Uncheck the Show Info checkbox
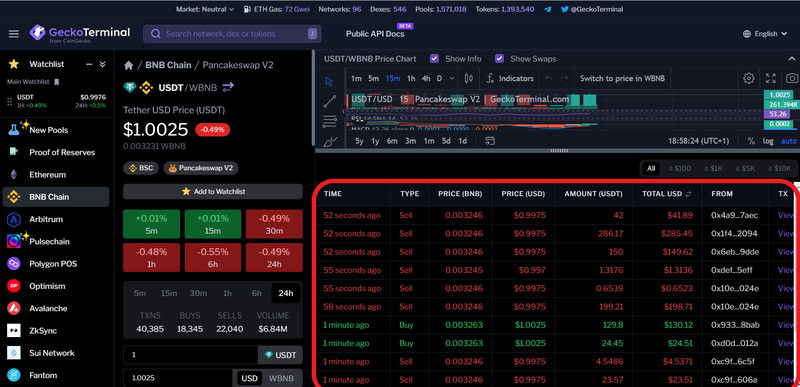800x387 pixels. [x=434, y=59]
